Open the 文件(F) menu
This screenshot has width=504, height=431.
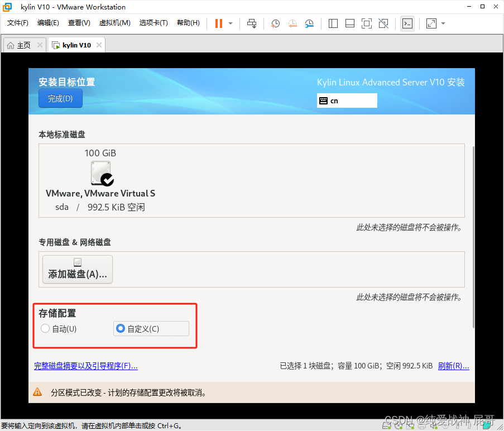[x=18, y=23]
